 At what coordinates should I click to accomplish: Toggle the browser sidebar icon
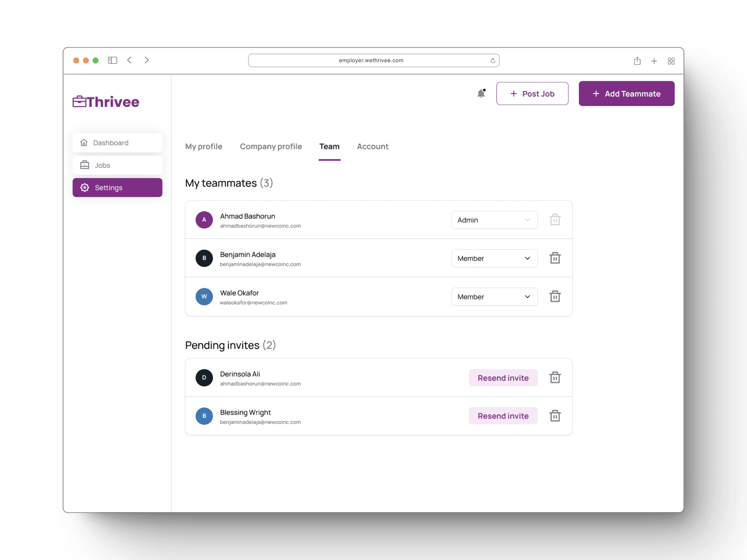click(112, 60)
